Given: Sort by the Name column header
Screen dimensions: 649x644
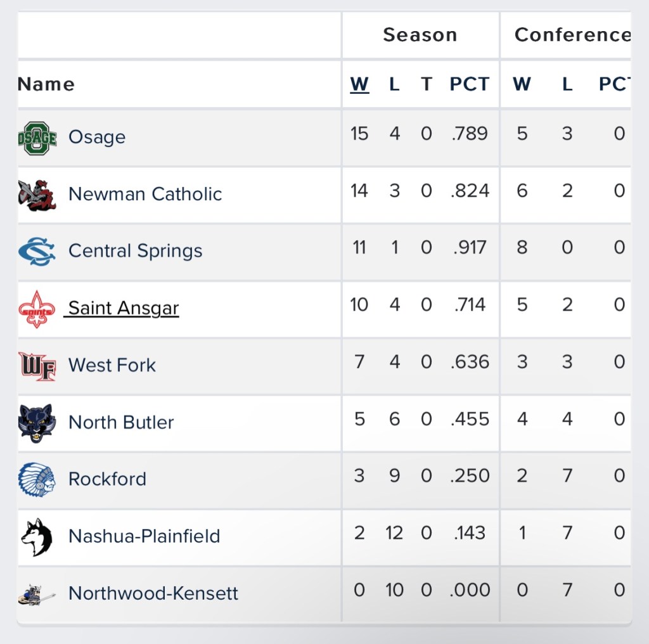Looking at the screenshot, I should tap(46, 84).
